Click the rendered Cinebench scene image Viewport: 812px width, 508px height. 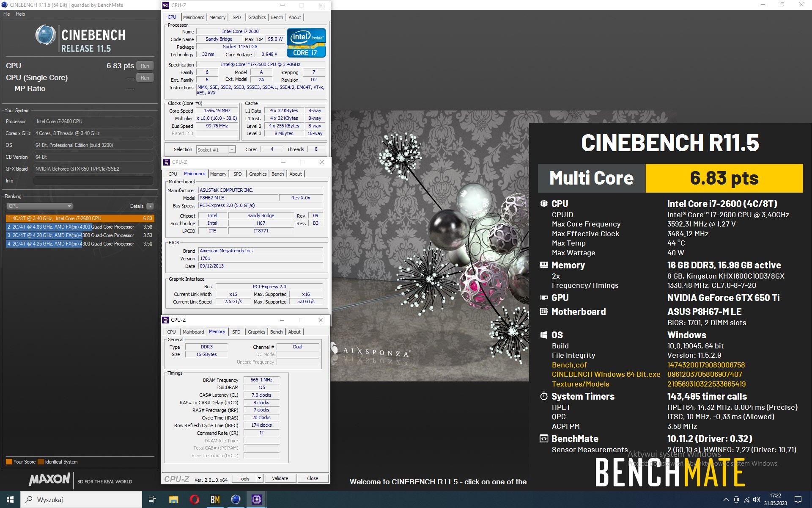430,246
